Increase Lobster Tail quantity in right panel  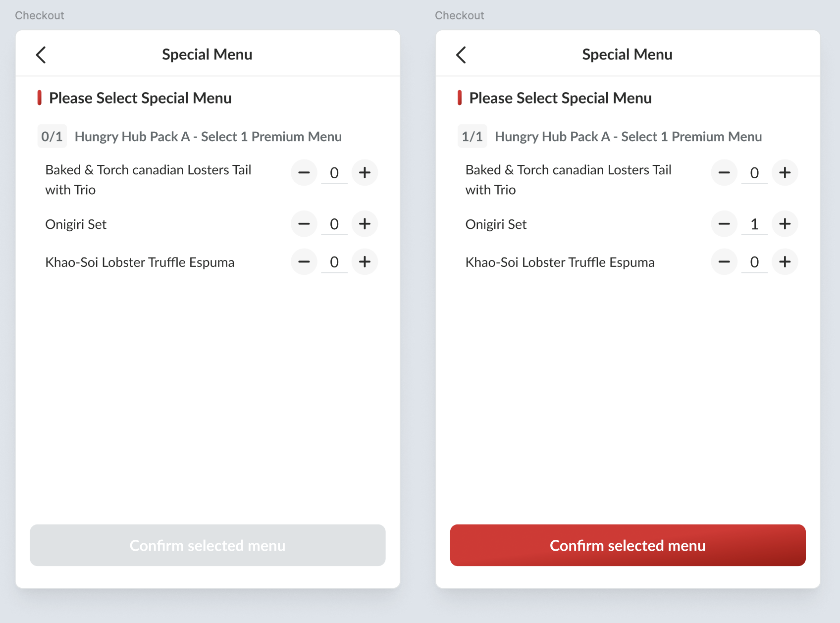click(x=785, y=173)
